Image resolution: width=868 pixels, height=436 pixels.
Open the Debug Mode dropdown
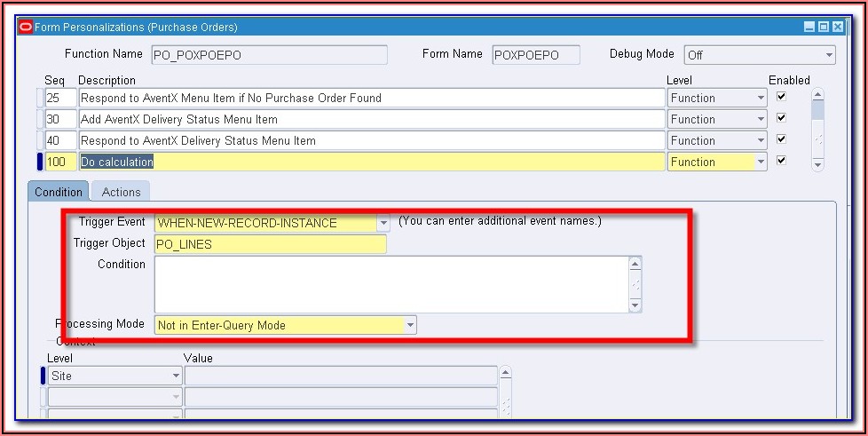(x=829, y=55)
